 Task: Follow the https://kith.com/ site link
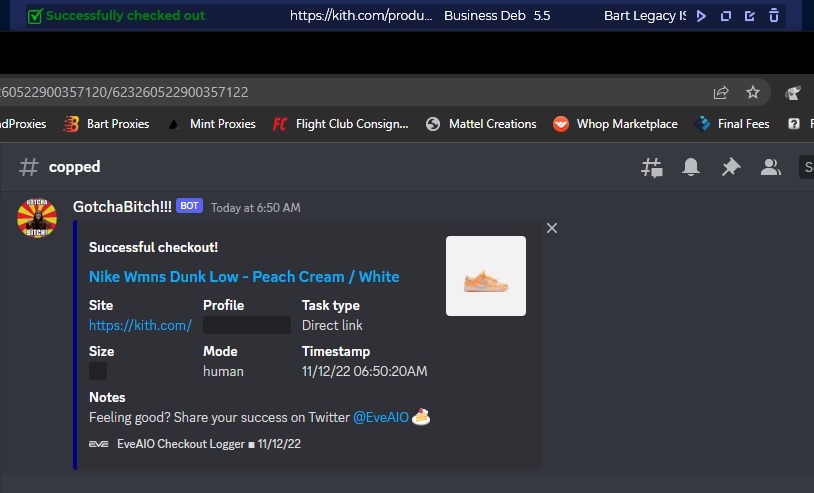[140, 325]
